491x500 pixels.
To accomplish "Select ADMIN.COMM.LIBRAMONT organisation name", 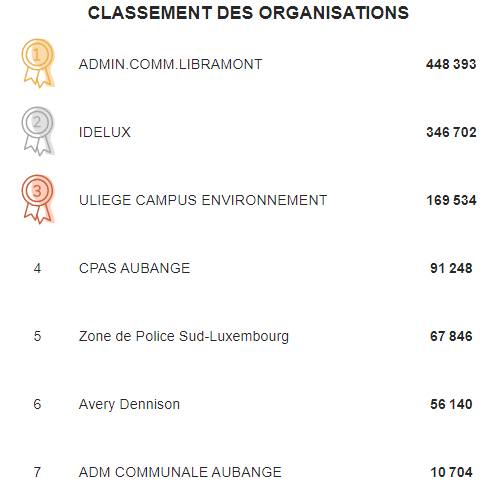I will pyautogui.click(x=170, y=64).
